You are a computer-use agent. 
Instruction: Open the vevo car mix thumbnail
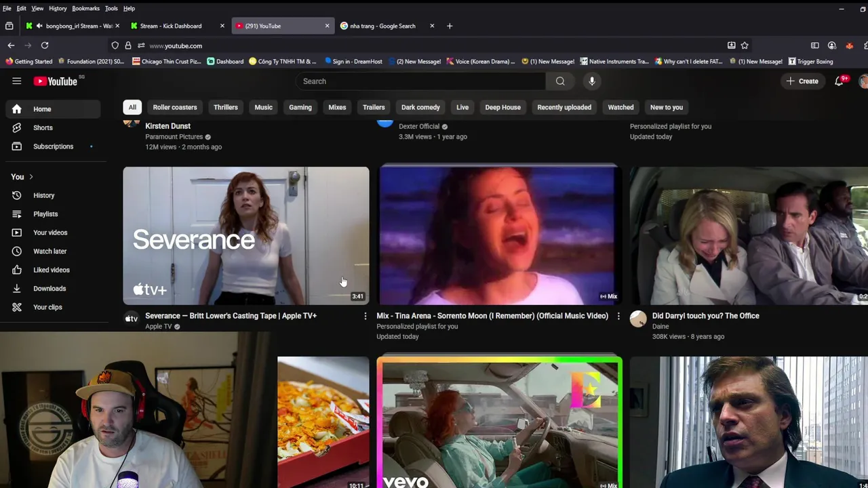coord(499,423)
